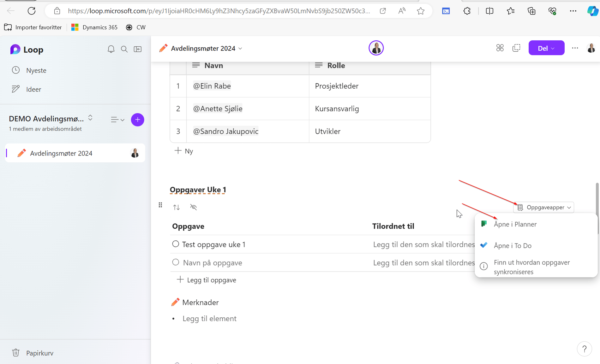Create new item with purple plus button
This screenshot has height=364, width=600.
(138, 120)
